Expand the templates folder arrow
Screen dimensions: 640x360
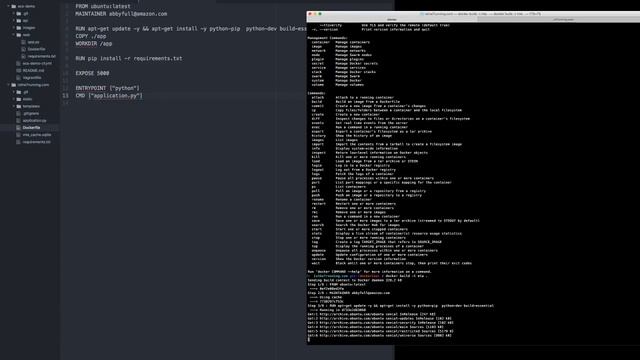pyautogui.click(x=14, y=106)
